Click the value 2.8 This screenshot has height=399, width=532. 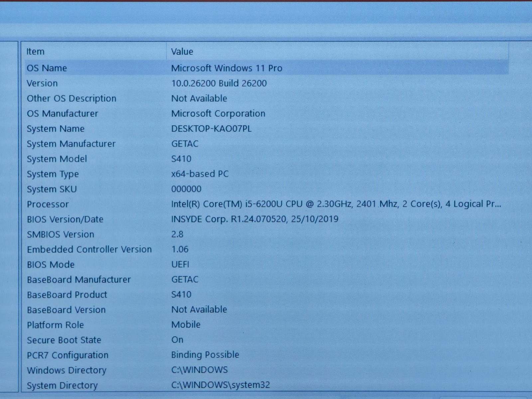177,234
